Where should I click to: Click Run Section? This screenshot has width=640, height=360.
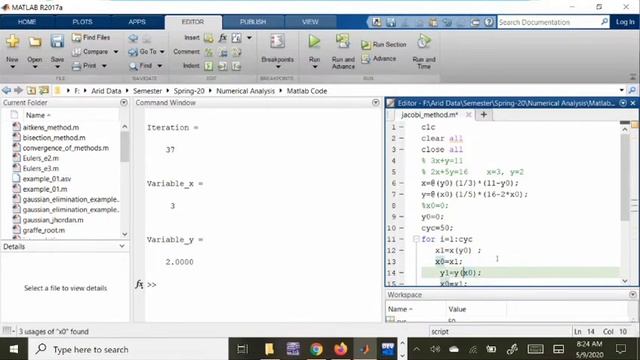[x=384, y=44]
